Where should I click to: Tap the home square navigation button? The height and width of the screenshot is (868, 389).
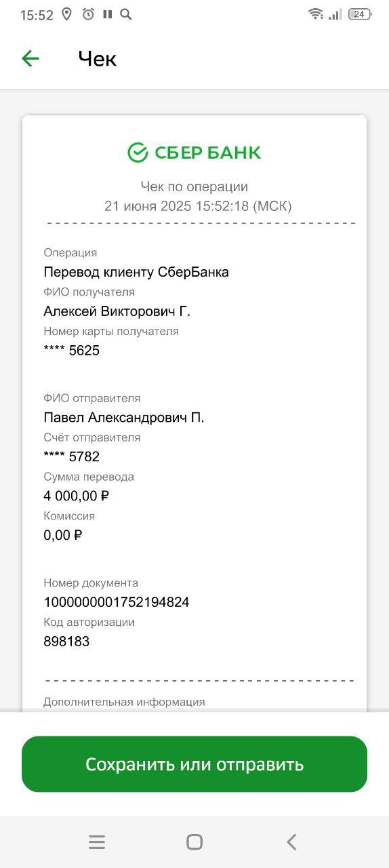194,842
